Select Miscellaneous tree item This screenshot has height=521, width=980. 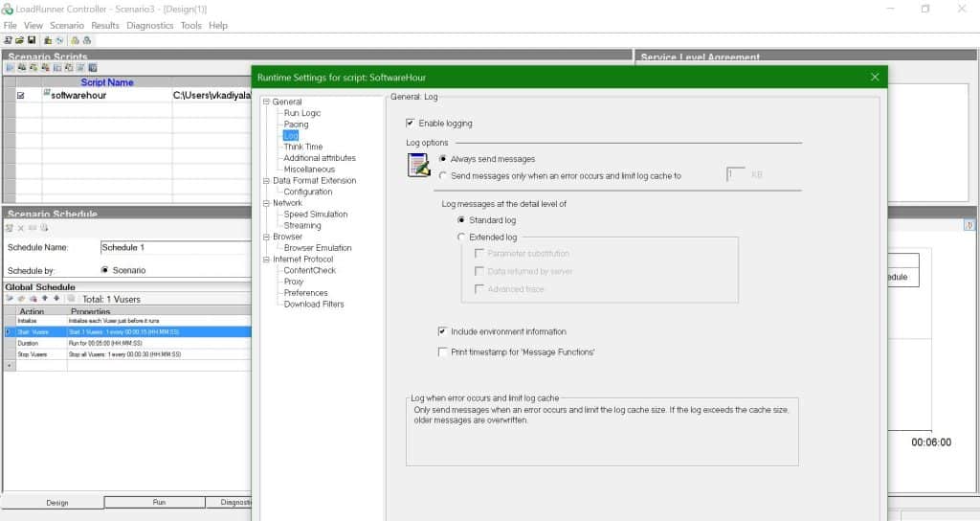pyautogui.click(x=309, y=169)
